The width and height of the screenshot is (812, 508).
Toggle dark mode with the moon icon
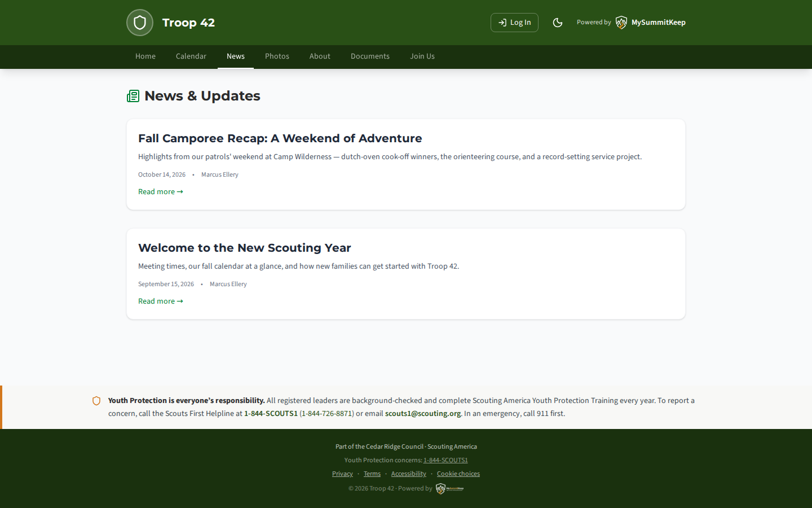(x=558, y=23)
